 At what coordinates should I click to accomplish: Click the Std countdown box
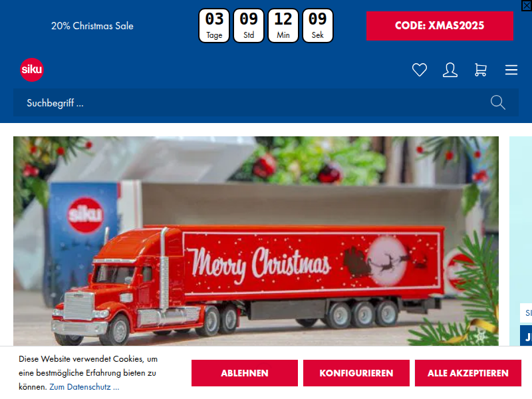tap(249, 26)
